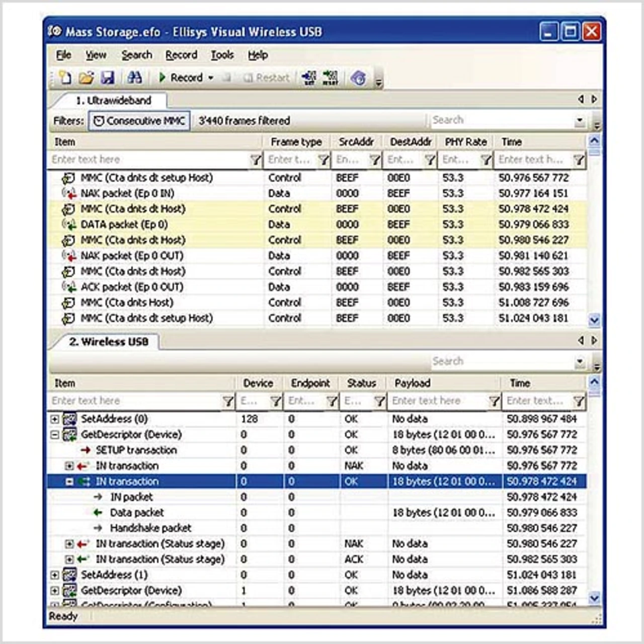Click the Restart toolbar button
This screenshot has width=644, height=644.
click(267, 78)
